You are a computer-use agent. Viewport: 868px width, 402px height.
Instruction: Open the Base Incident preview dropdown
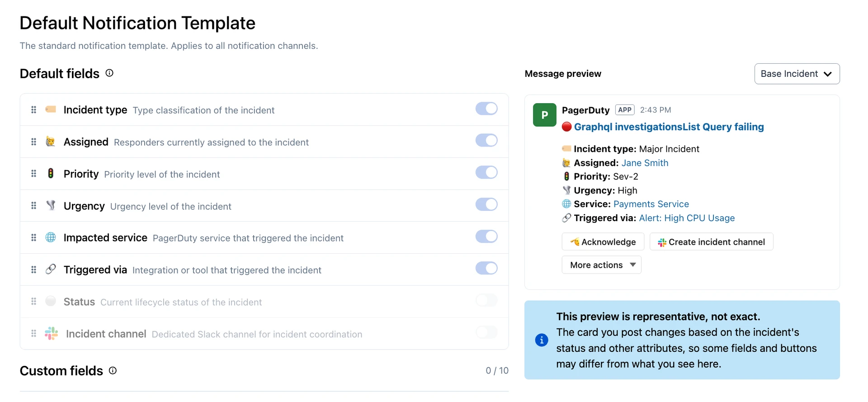coord(797,74)
